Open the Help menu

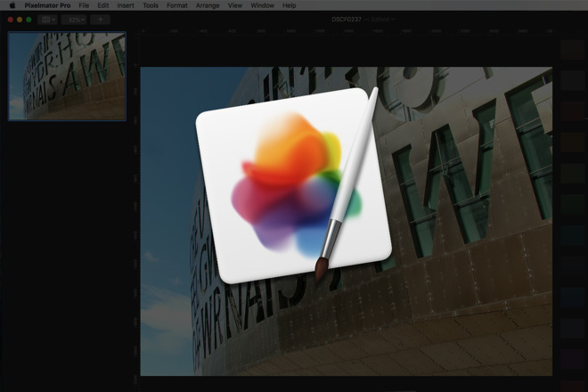coord(290,5)
